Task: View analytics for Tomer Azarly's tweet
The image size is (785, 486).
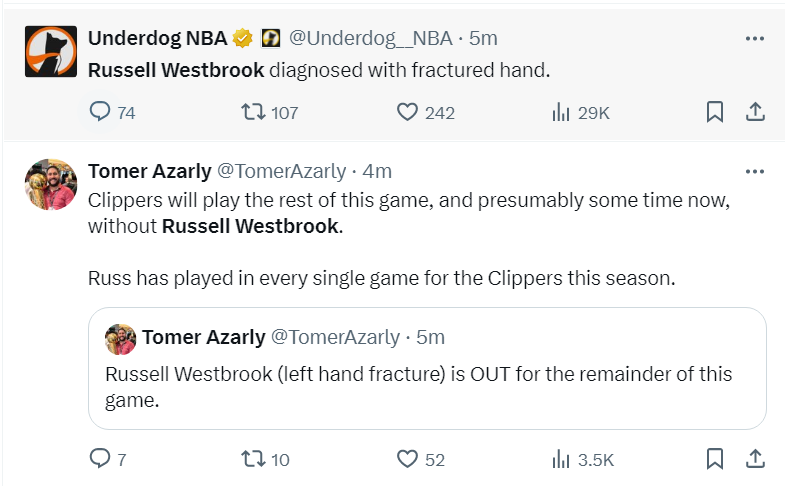Action: point(561,459)
